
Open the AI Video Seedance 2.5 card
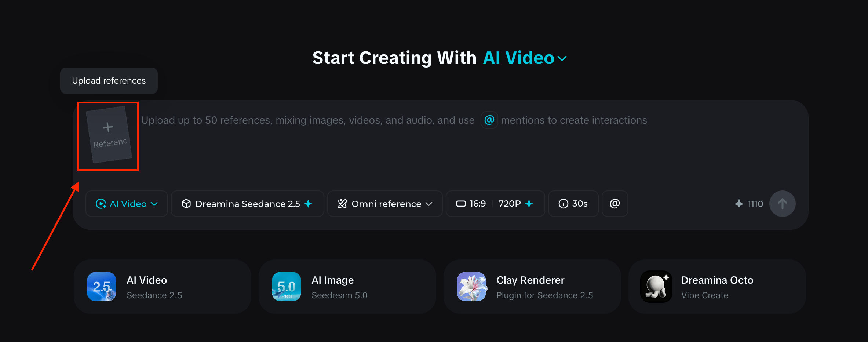[163, 287]
